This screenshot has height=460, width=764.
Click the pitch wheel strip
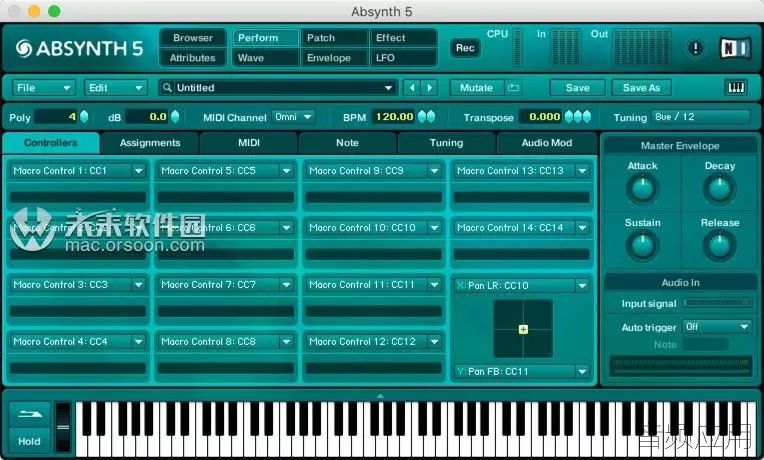[x=63, y=427]
